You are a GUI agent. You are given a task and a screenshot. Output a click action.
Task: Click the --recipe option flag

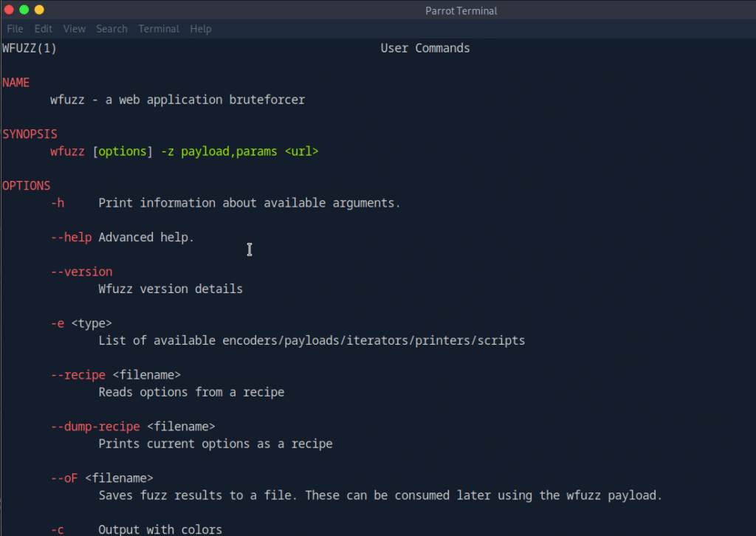pyautogui.click(x=78, y=375)
